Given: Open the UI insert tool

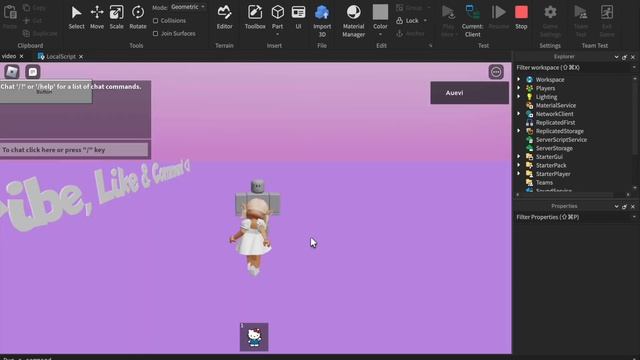Looking at the screenshot, I should (x=298, y=17).
